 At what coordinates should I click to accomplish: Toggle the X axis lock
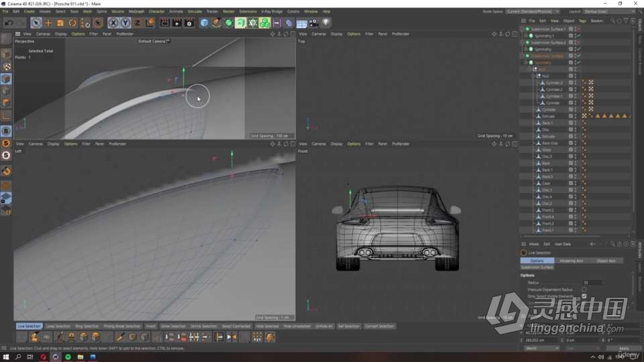113,23
